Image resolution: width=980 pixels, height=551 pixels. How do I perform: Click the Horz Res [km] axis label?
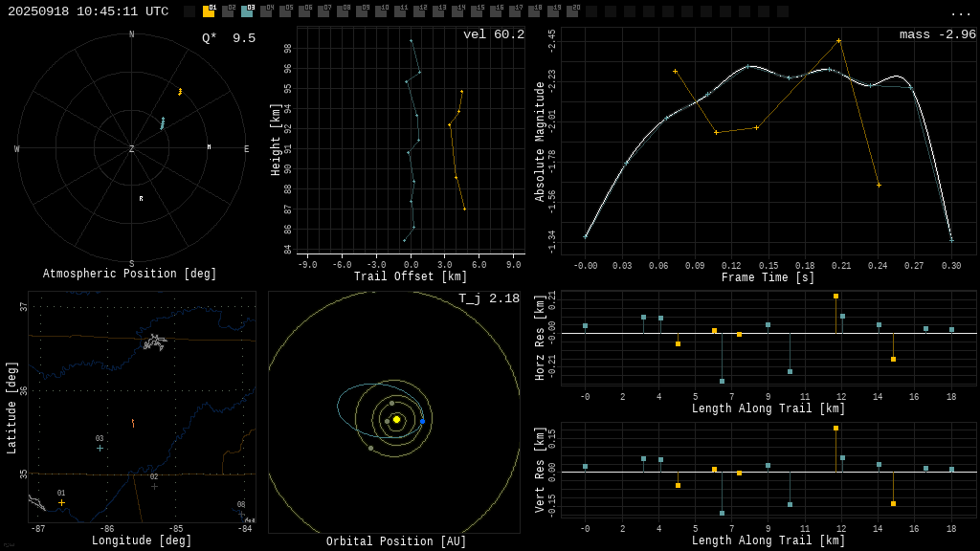tap(540, 338)
